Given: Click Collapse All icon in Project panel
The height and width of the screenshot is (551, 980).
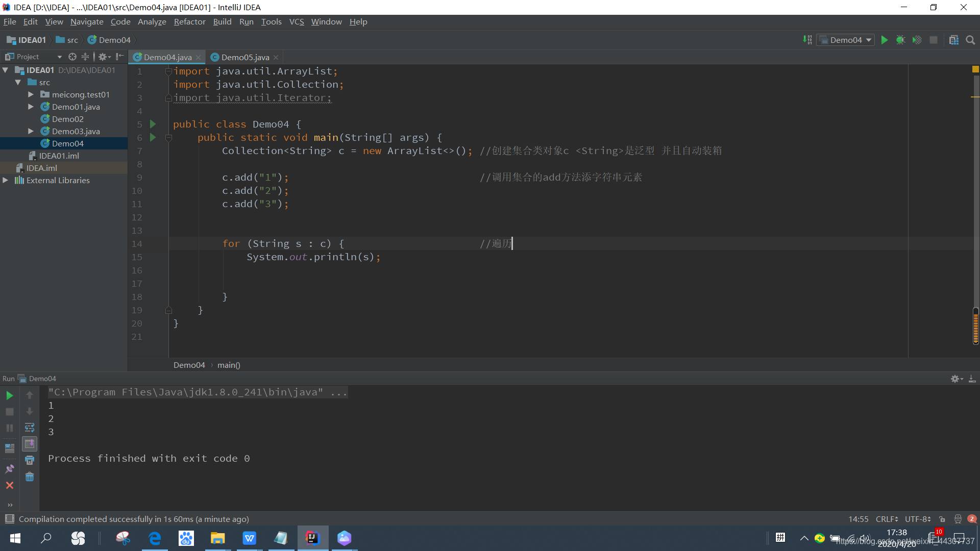Looking at the screenshot, I should click(85, 57).
